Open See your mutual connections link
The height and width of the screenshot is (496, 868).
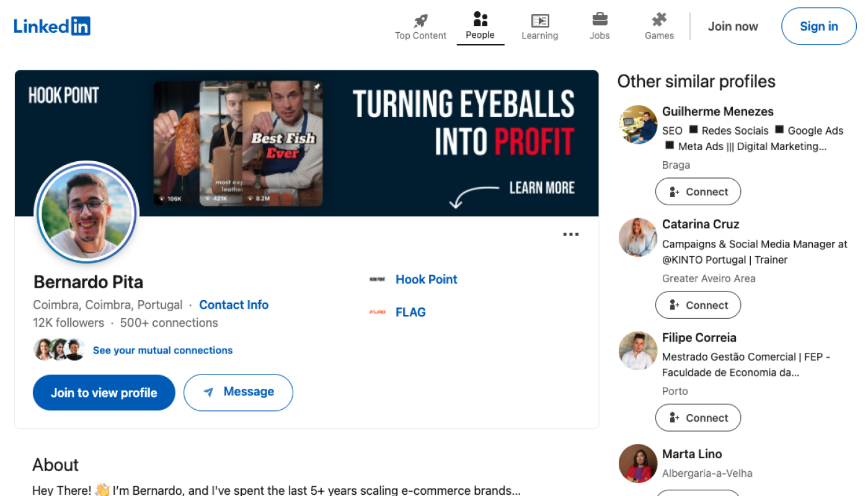[x=162, y=350]
